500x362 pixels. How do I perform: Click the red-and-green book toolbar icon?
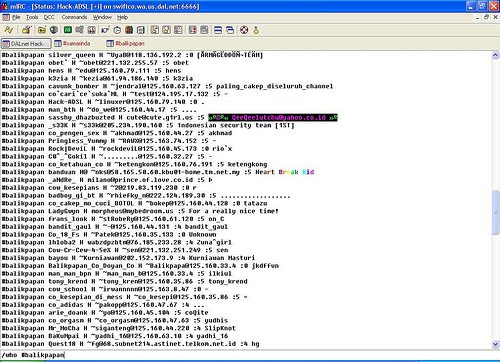[129, 30]
